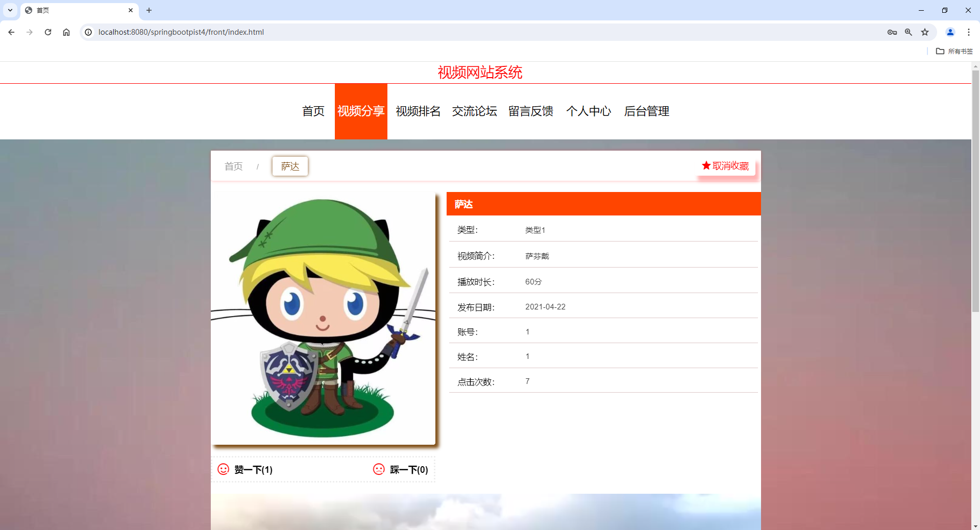Open 视频分享 navigation item
Viewport: 980px width, 530px height.
(x=361, y=111)
